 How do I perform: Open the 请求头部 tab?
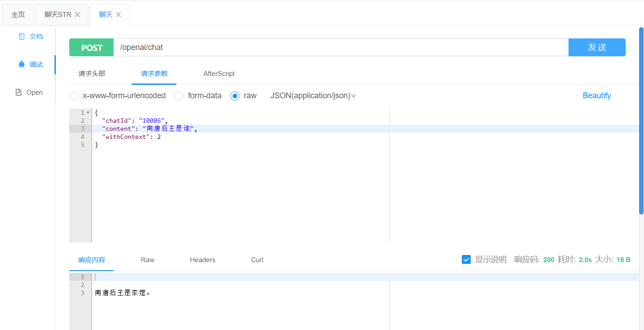click(x=92, y=74)
